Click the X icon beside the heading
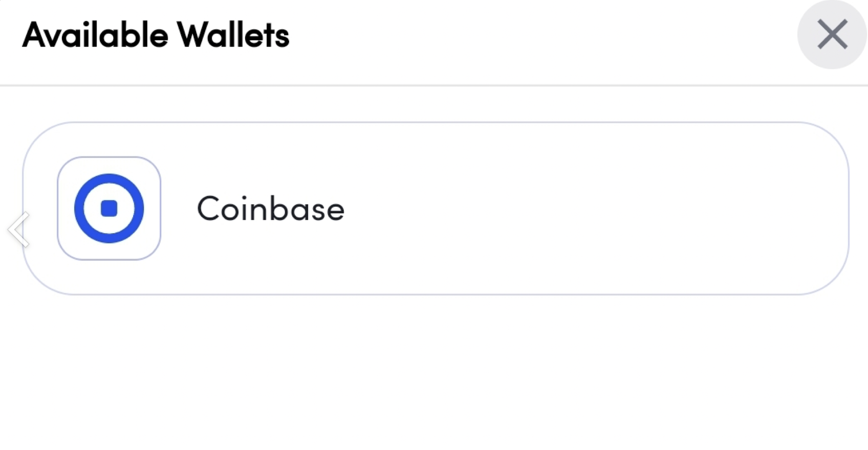This screenshot has height=450, width=868. (x=832, y=34)
